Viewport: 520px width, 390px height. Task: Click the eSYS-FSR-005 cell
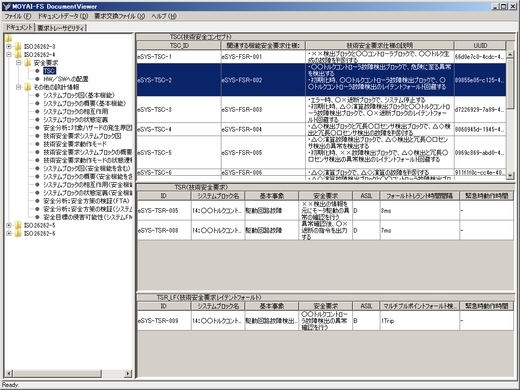[x=263, y=152]
